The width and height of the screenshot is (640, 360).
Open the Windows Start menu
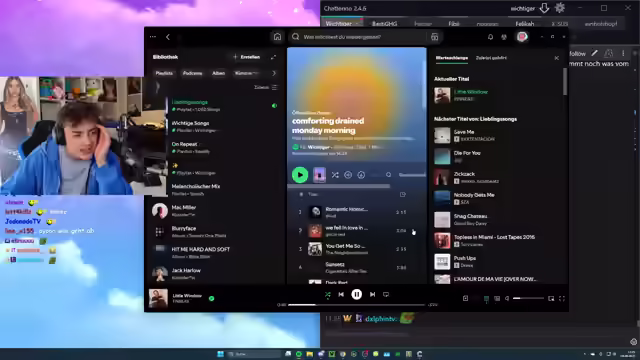click(x=220, y=354)
